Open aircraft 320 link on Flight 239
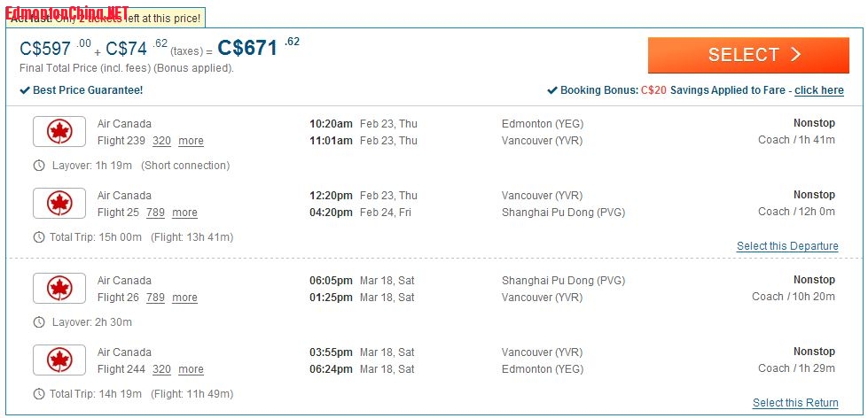 tap(161, 141)
